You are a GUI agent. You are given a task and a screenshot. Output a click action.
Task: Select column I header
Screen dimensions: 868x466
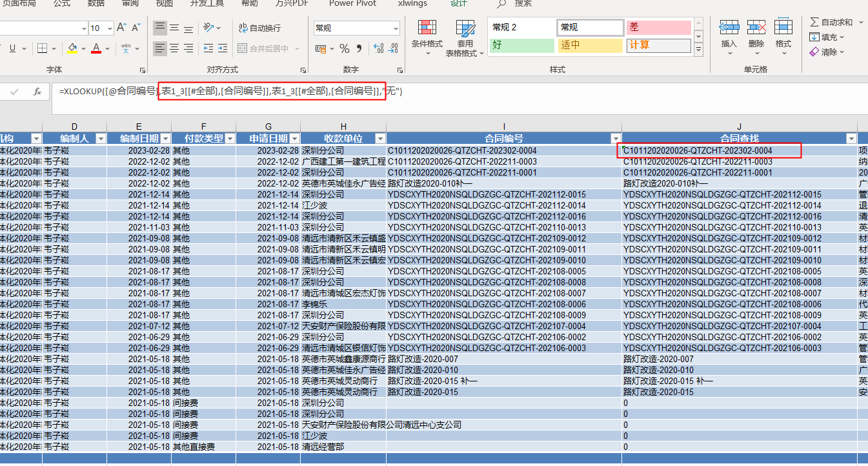[504, 127]
